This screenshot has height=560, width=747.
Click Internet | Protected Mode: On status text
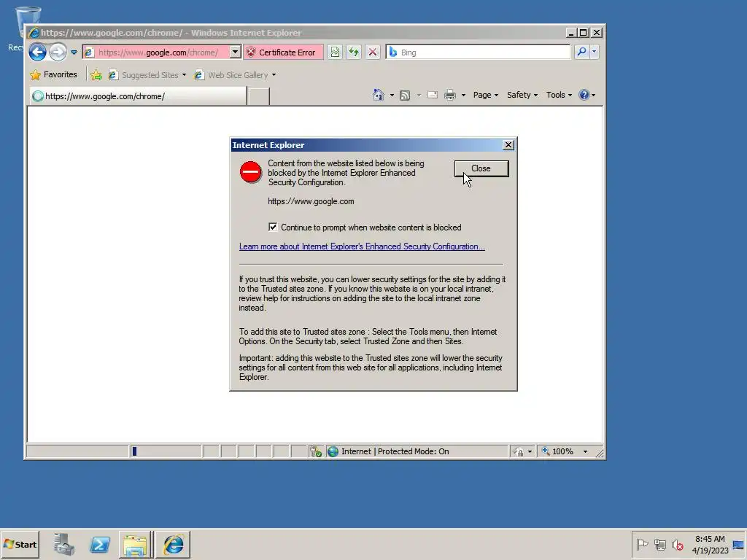click(395, 451)
